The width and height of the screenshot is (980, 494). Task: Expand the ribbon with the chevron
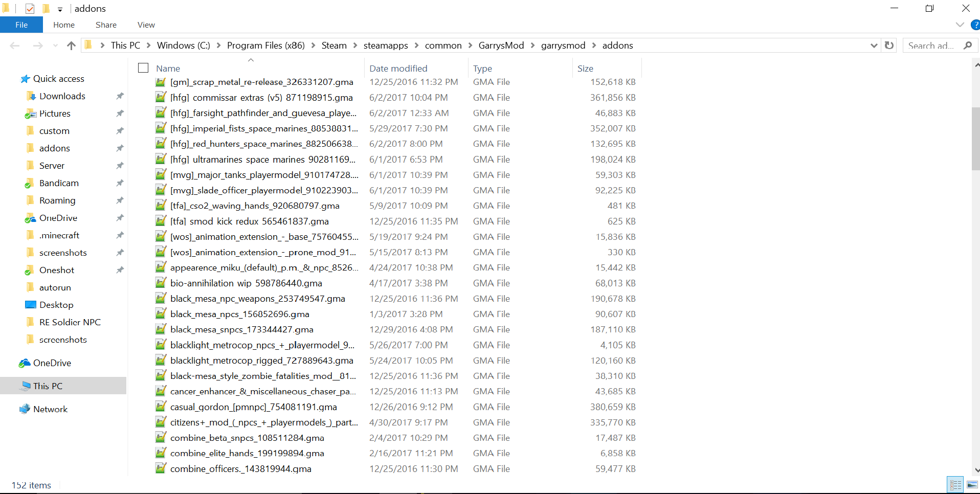960,25
